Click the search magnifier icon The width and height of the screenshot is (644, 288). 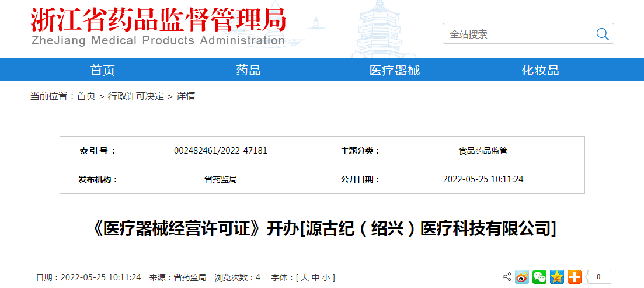(x=602, y=34)
